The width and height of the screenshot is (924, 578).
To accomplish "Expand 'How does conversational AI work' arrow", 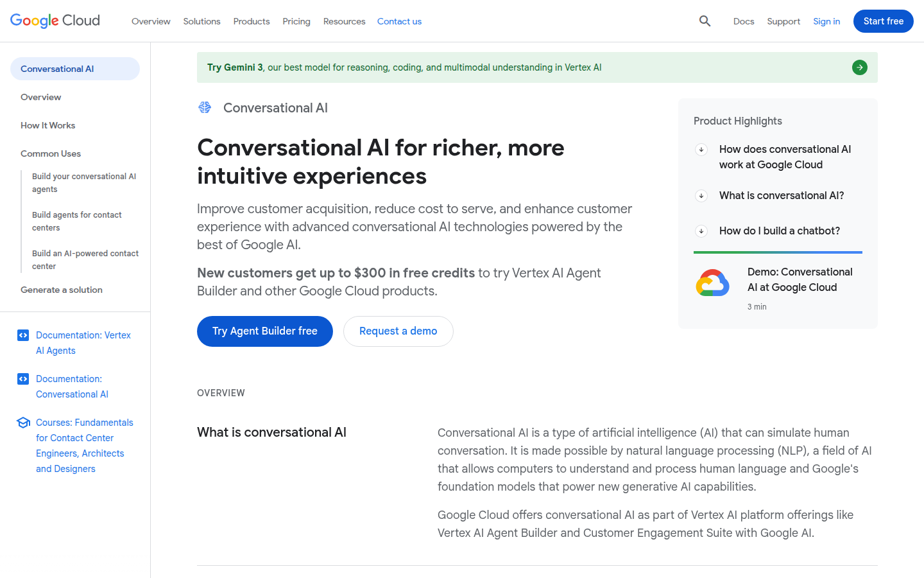I will coord(701,150).
